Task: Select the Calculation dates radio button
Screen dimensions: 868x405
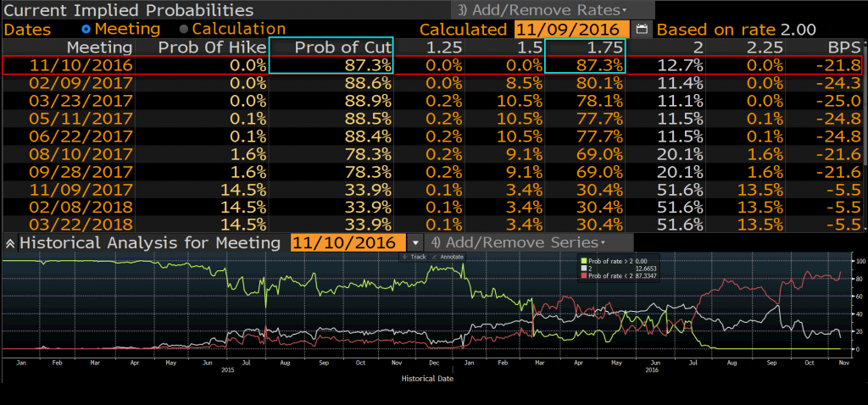Action: click(184, 30)
